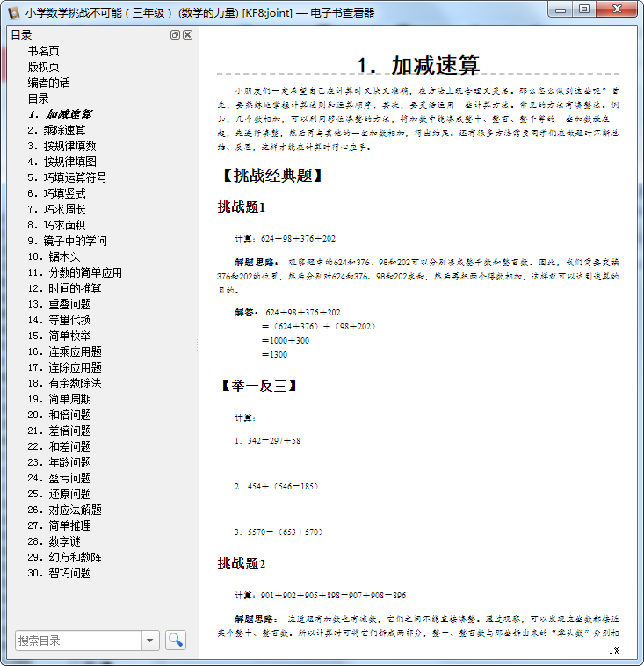This screenshot has height=666, width=644.
Task: Open 编者的话 chapter
Action: click(49, 83)
